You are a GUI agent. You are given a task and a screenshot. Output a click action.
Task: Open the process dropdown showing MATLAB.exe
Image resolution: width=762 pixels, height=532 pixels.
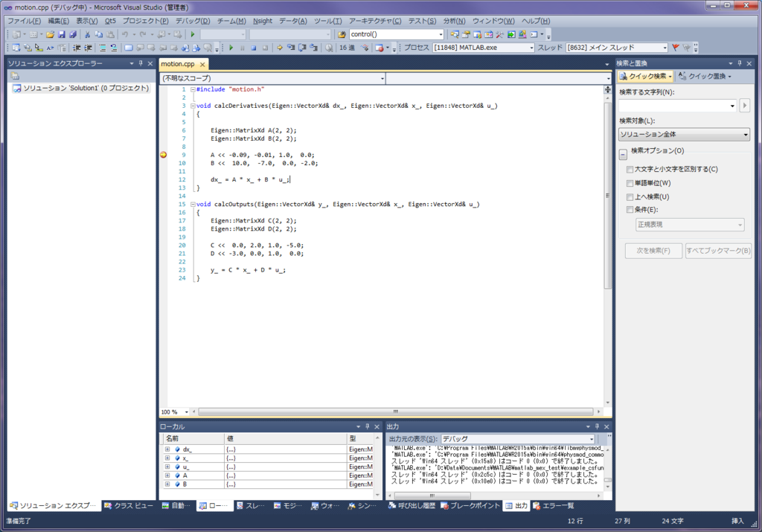(x=531, y=48)
